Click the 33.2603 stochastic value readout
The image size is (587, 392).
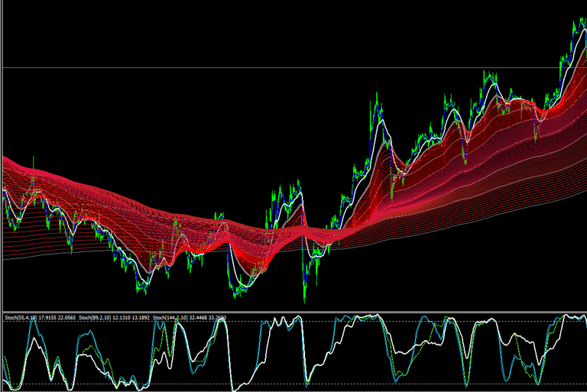coord(217,317)
